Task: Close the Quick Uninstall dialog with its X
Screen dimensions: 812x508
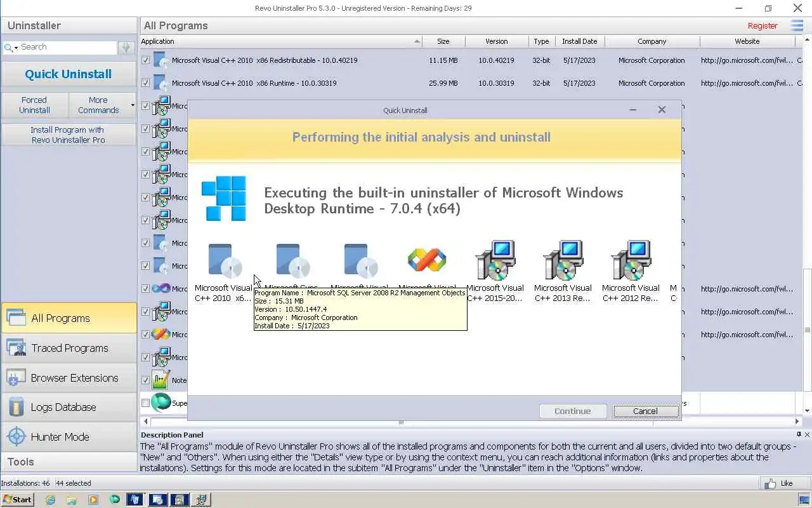Action: coord(662,110)
